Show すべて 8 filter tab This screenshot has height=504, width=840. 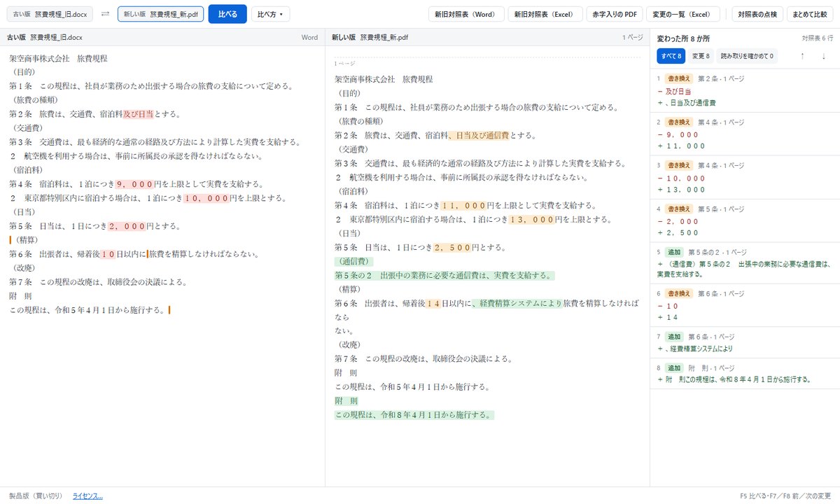click(x=670, y=56)
